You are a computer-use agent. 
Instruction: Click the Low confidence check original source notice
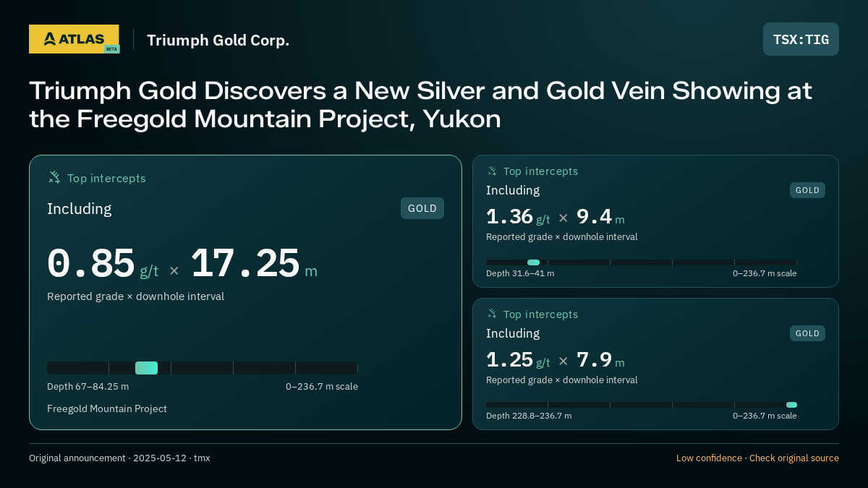757,458
